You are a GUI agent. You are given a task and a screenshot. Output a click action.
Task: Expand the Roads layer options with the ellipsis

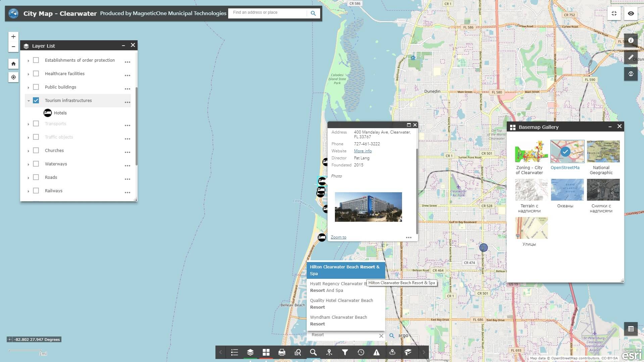pos(127,179)
